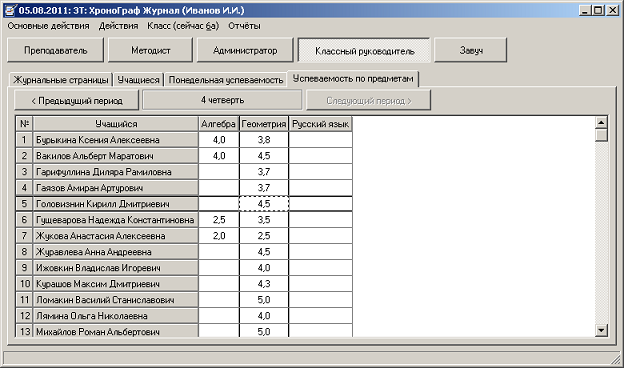Click the scrollbar up arrow
Screen dimensions: 624x368
[x=601, y=123]
